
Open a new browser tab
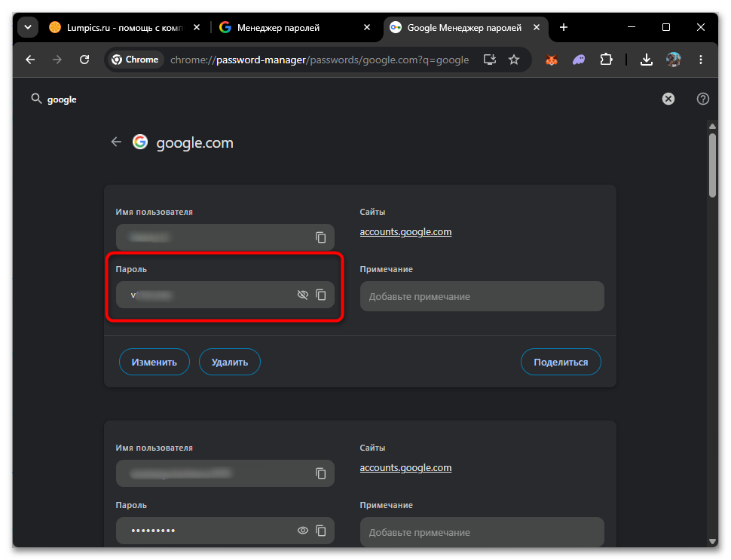[564, 28]
